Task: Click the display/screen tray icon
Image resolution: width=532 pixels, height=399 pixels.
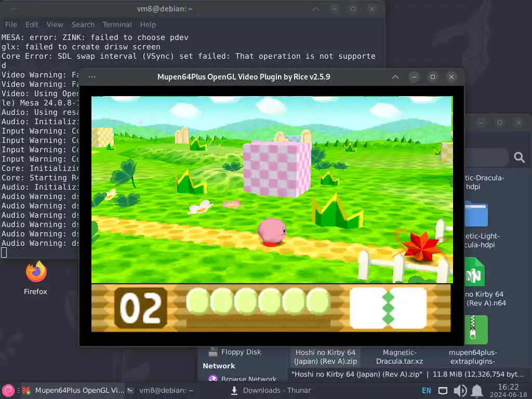Action: [x=443, y=391]
